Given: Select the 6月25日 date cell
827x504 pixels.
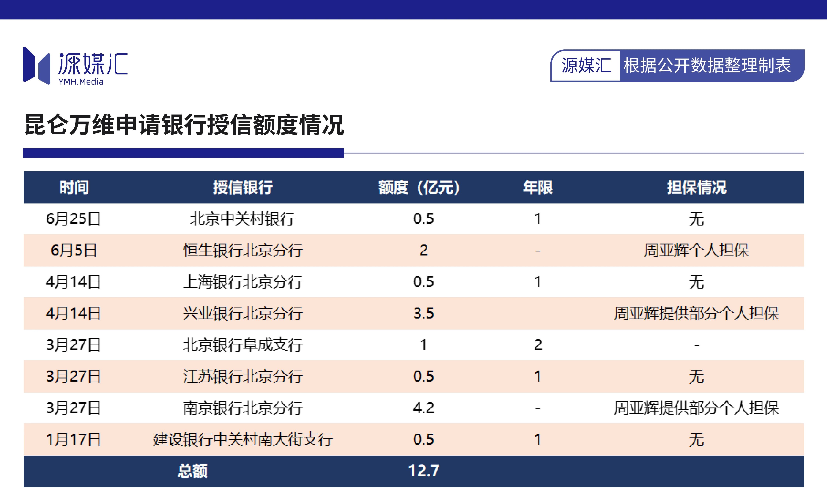Looking at the screenshot, I should [x=74, y=219].
